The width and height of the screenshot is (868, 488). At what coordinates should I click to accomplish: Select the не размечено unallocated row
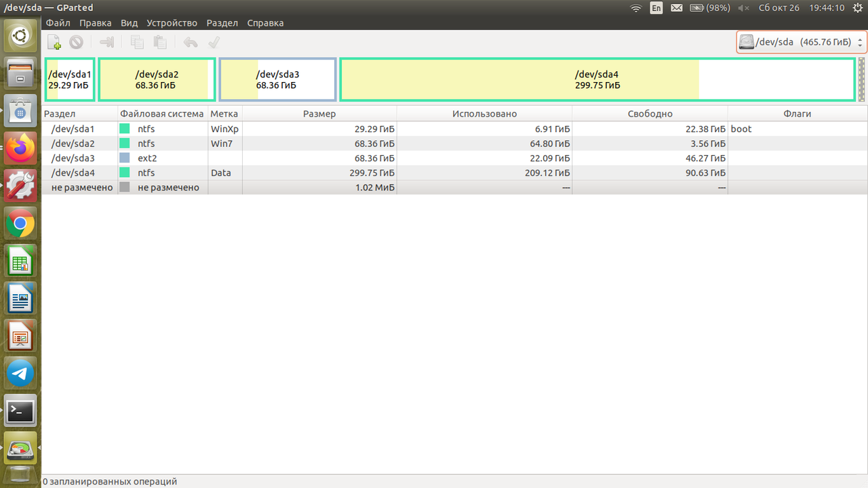click(454, 187)
